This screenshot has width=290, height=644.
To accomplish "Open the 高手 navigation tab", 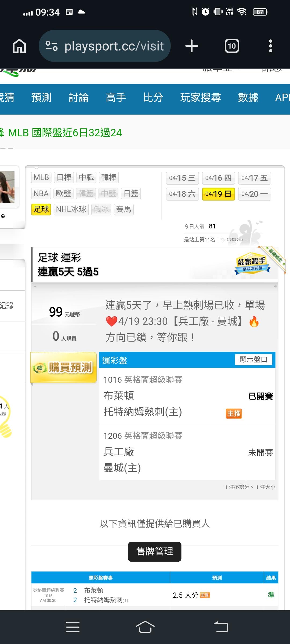I will [116, 97].
